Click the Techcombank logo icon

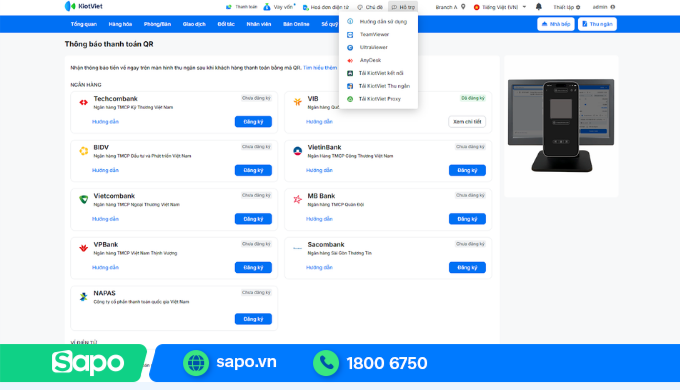coord(83,102)
